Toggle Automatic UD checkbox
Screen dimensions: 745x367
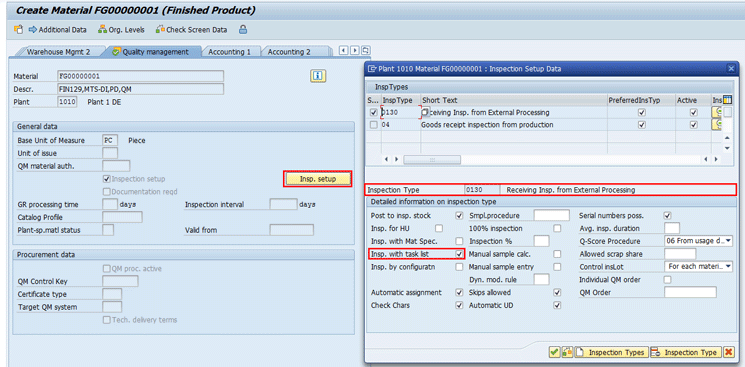coord(557,305)
